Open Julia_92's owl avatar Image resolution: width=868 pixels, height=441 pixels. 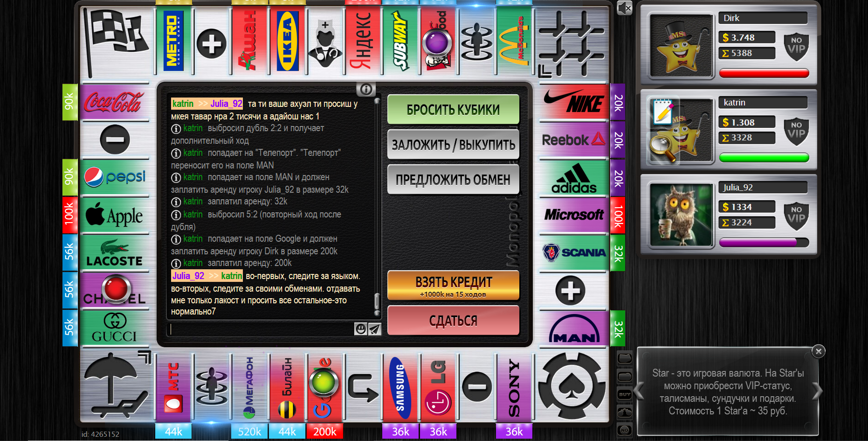pyautogui.click(x=681, y=215)
